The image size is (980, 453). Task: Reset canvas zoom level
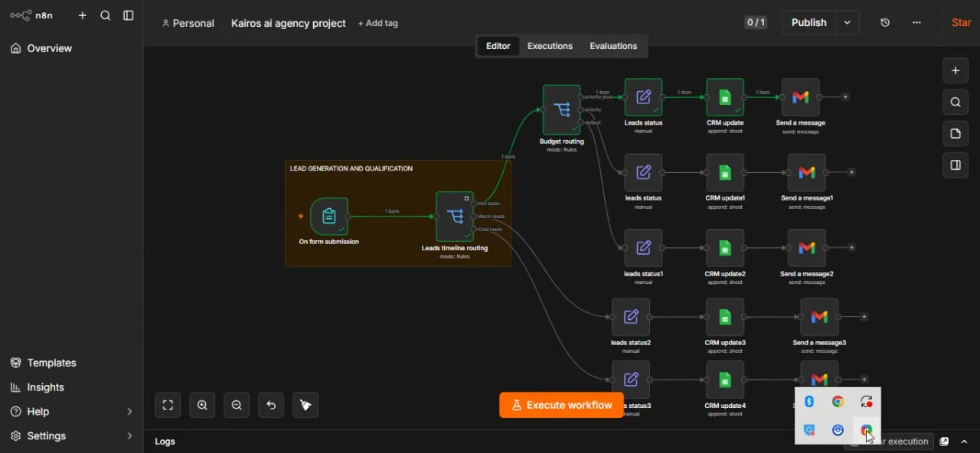pyautogui.click(x=271, y=405)
